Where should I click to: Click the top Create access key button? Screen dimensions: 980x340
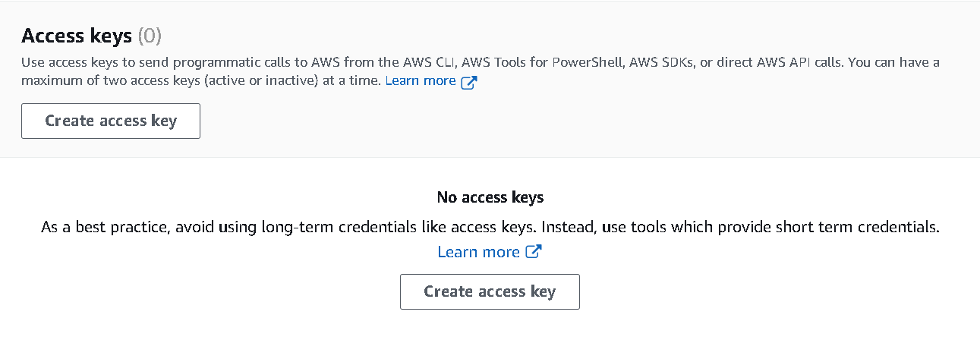coord(111,121)
